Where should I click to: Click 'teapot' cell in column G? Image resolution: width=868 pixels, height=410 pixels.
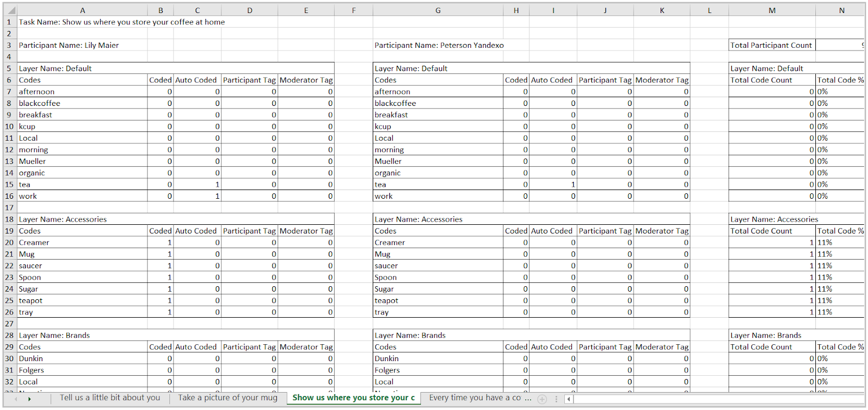point(438,300)
